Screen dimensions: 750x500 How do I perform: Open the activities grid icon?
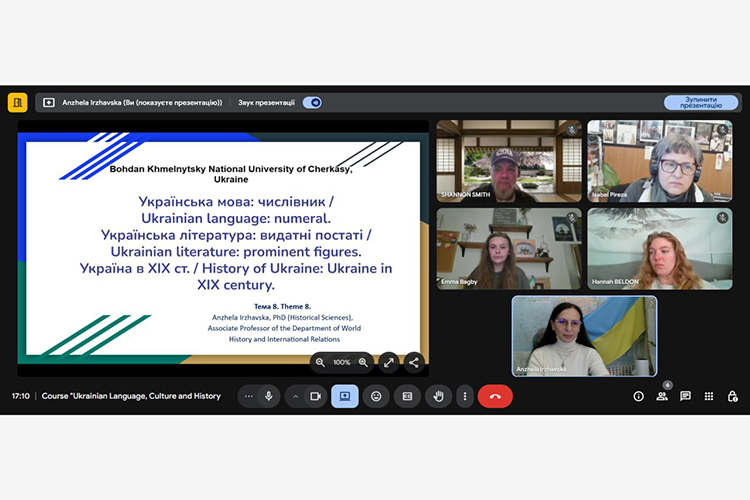(709, 396)
